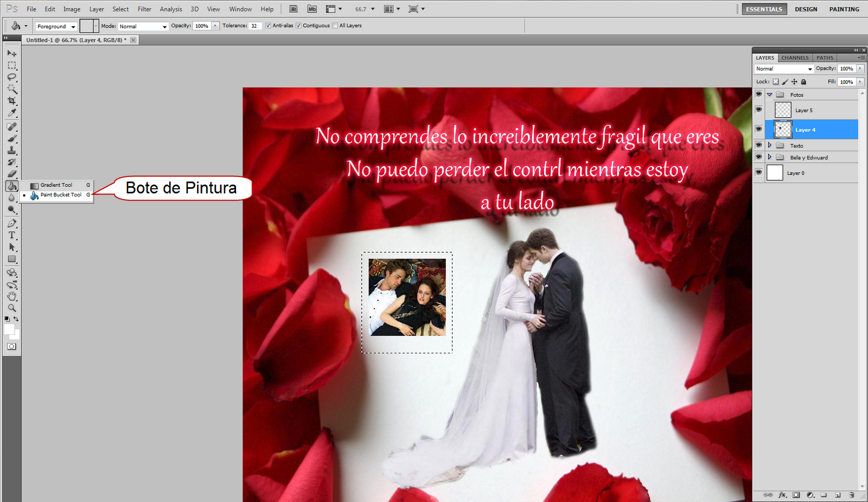Launch Bridge from top bar
The image size is (868, 502).
pyautogui.click(x=293, y=9)
